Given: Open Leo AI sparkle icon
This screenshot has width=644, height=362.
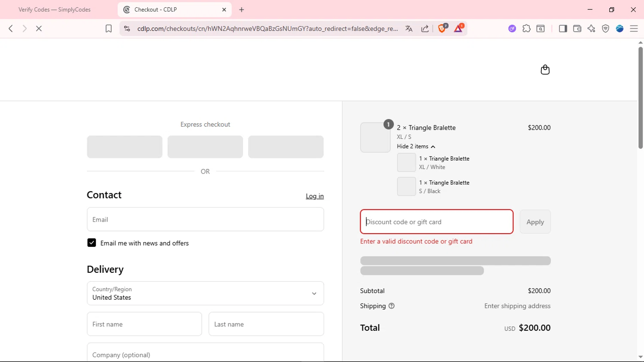Looking at the screenshot, I should tap(591, 28).
